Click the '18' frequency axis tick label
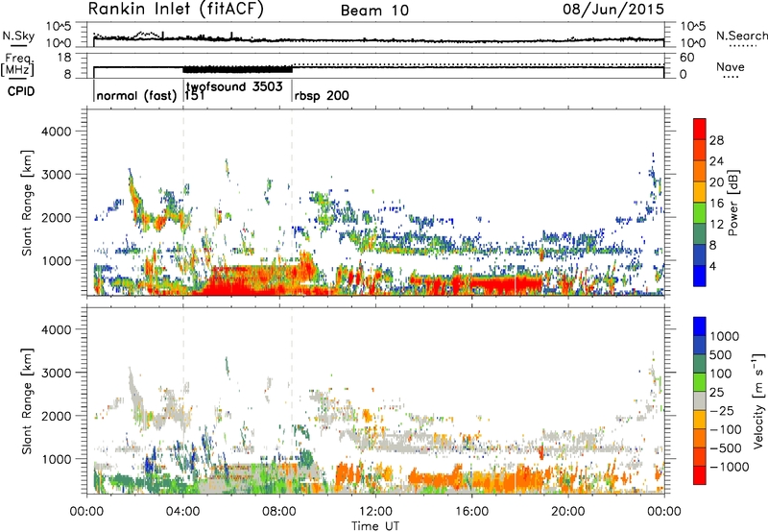The width and height of the screenshot is (768, 532). coord(63,58)
